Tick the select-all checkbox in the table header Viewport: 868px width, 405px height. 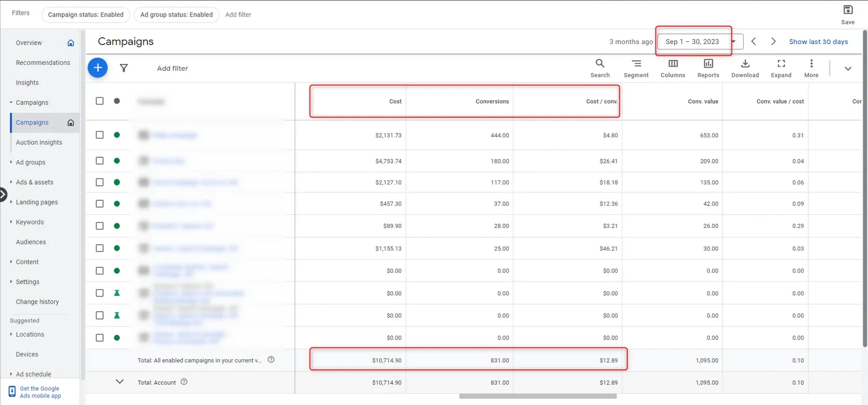click(99, 101)
